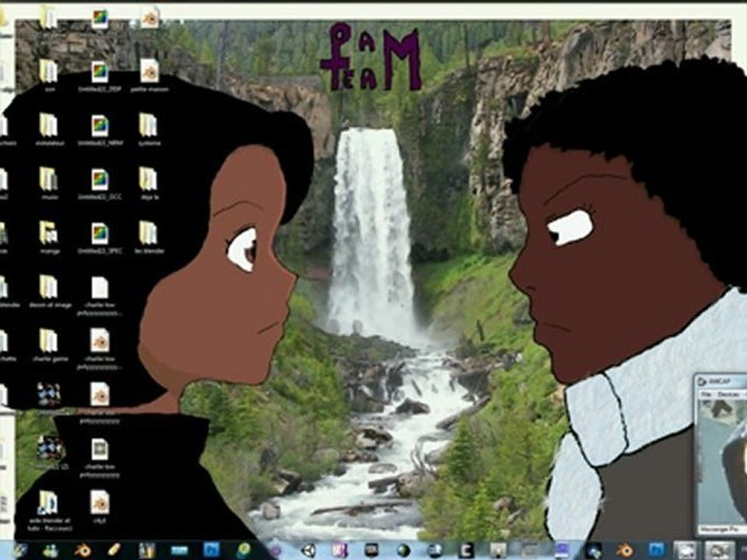Screen dimensions: 747x560
Task: Open Messenger from the taskbar
Action: pyautogui.click(x=50, y=551)
